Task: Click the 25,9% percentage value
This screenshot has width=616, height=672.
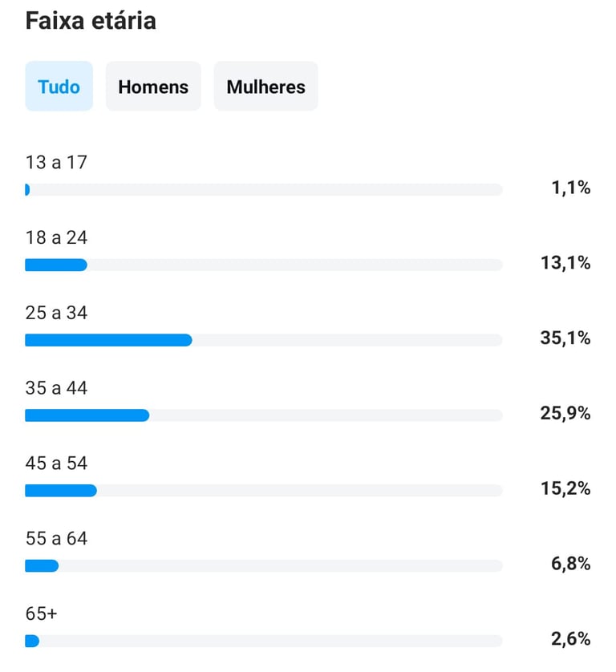Action: (x=565, y=413)
